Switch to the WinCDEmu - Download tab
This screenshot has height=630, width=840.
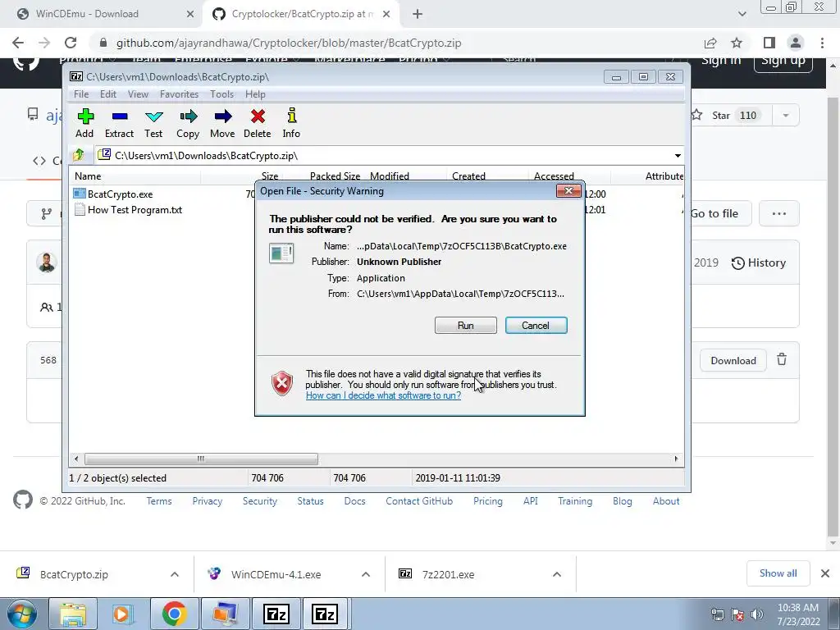[x=102, y=14]
